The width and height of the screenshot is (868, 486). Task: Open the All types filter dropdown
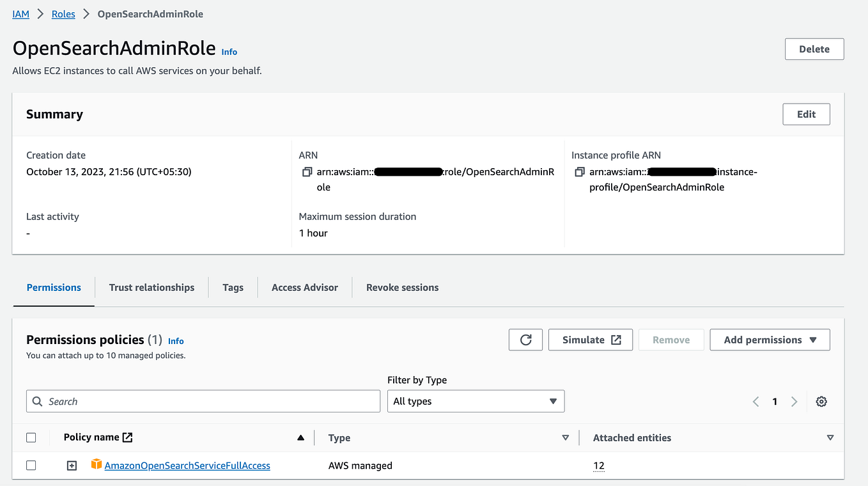pos(476,401)
